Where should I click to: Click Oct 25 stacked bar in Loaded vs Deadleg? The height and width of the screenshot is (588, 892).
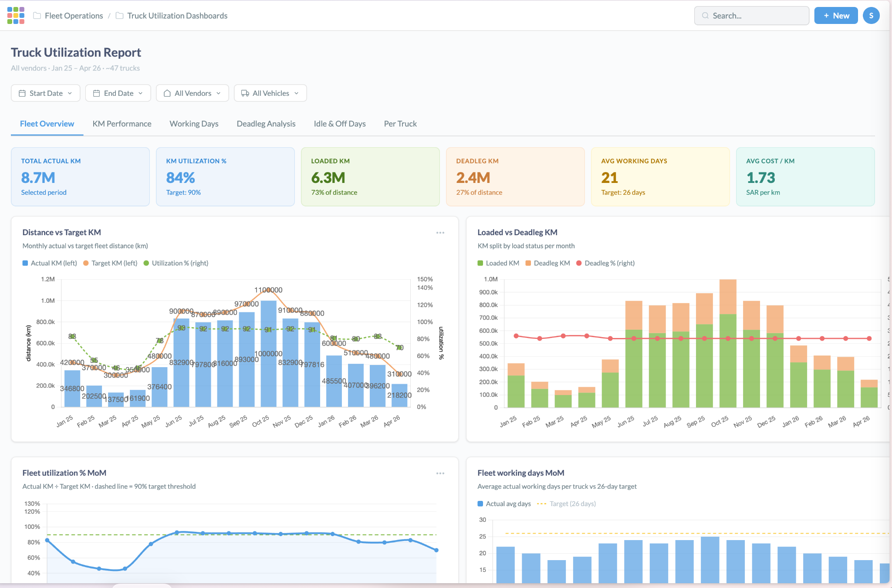coord(728,343)
